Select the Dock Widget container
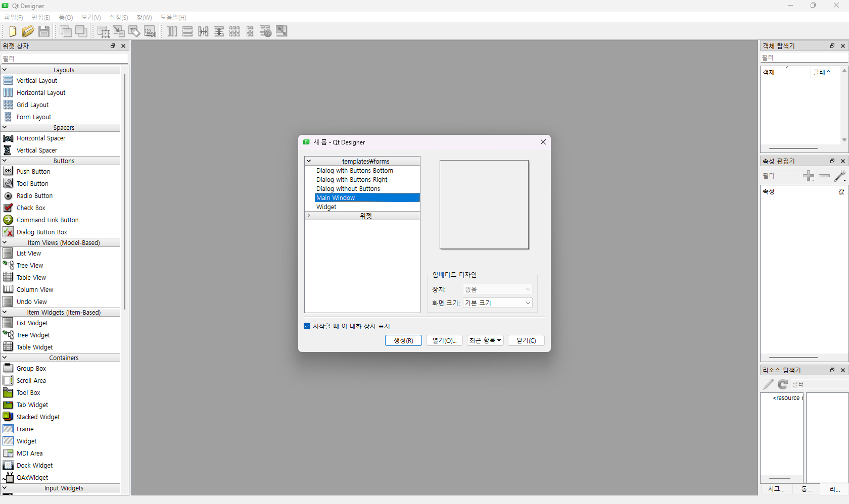849x504 pixels. coord(34,465)
